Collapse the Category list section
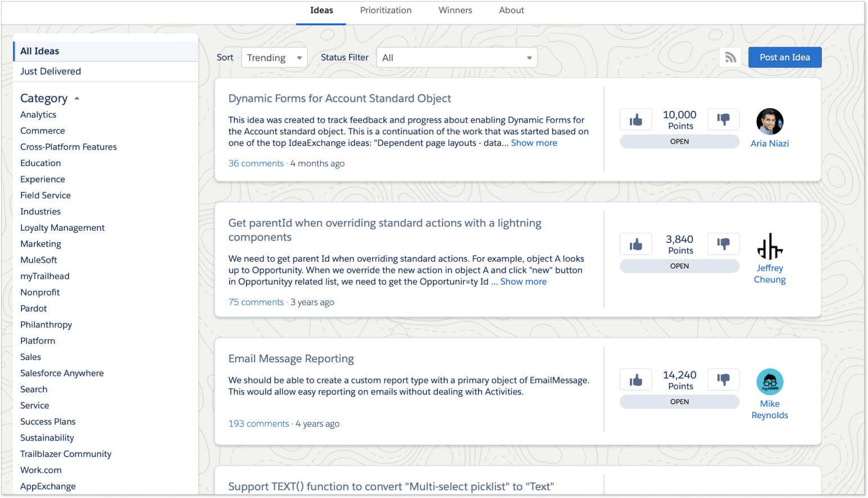This screenshot has width=868, height=498. click(77, 98)
